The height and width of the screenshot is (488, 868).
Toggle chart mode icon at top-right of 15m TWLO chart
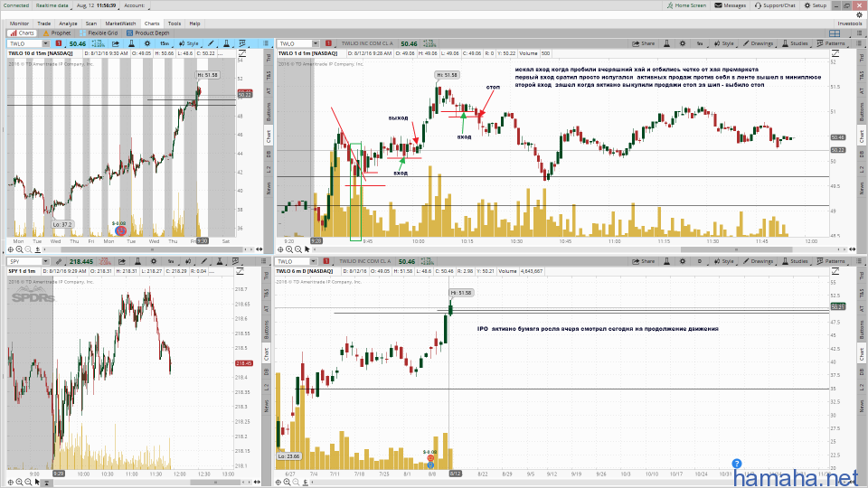pos(242,53)
